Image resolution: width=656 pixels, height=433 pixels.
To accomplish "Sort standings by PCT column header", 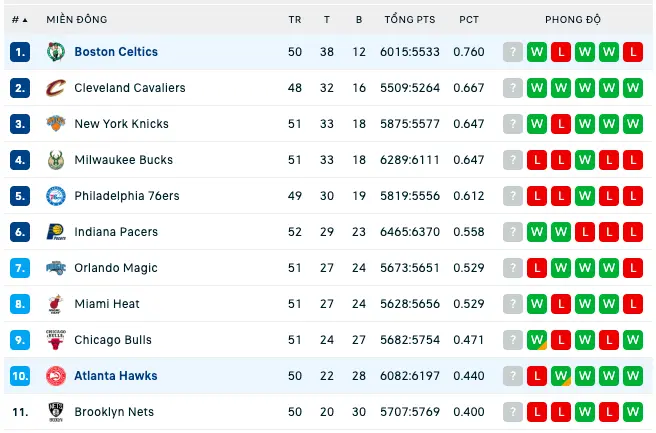I will pos(469,20).
